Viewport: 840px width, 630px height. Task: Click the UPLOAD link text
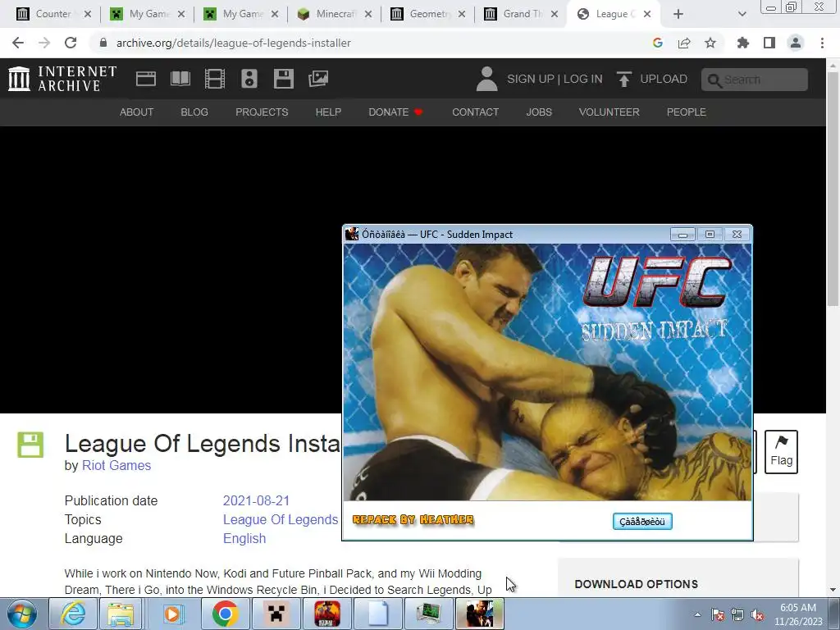pyautogui.click(x=664, y=79)
